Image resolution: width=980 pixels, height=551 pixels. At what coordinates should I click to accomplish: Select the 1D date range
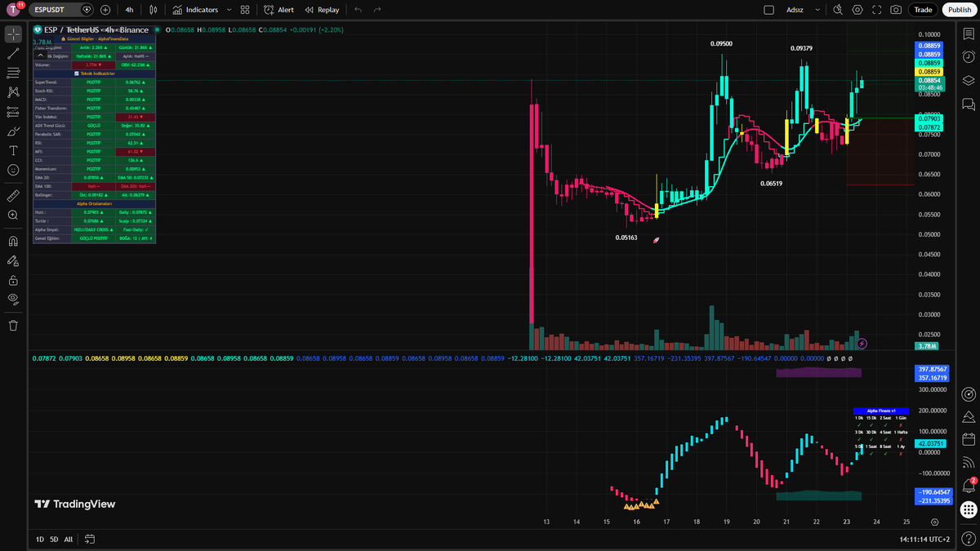(x=39, y=539)
